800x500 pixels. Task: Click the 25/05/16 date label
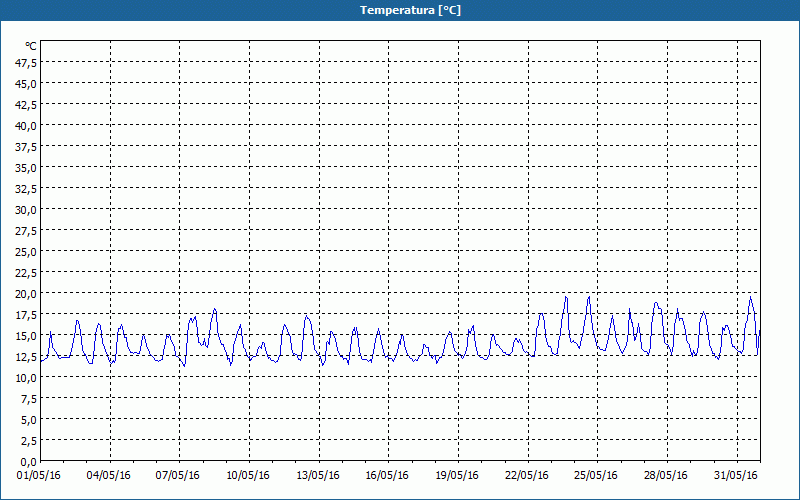(596, 476)
